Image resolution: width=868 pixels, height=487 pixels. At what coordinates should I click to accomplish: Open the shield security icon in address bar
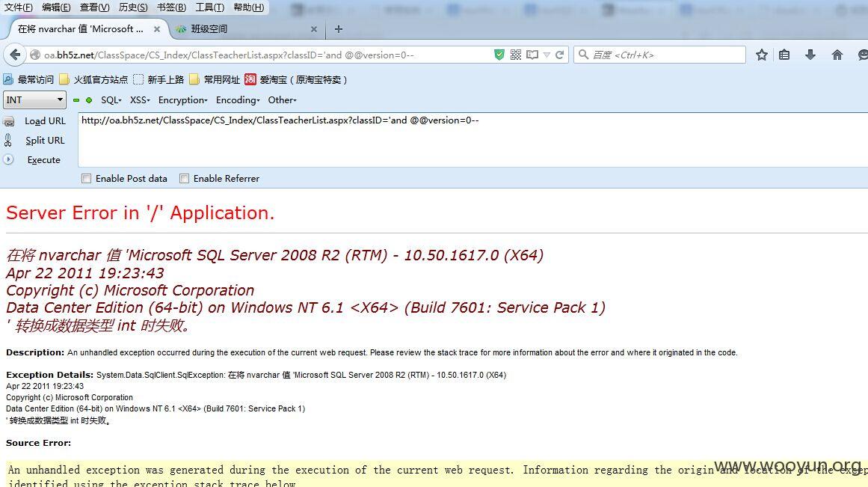[x=499, y=55]
